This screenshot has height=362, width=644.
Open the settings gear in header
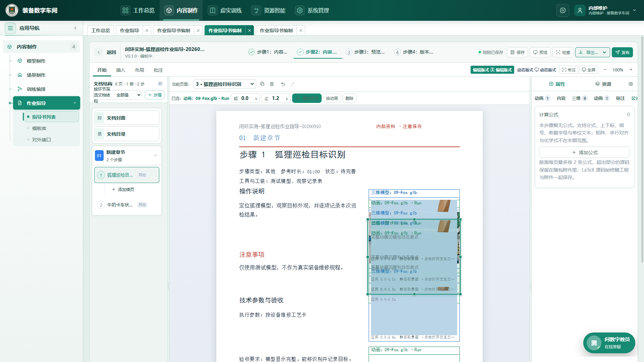[563, 10]
